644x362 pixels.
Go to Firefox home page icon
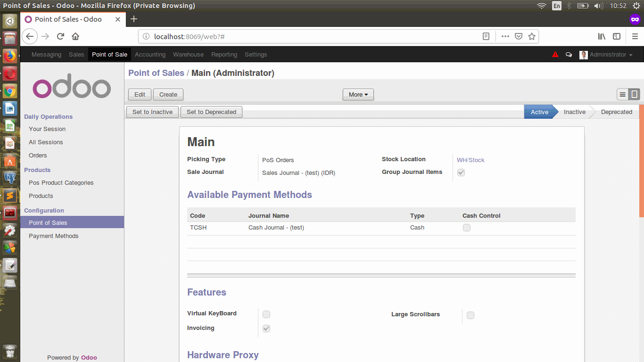pos(75,36)
